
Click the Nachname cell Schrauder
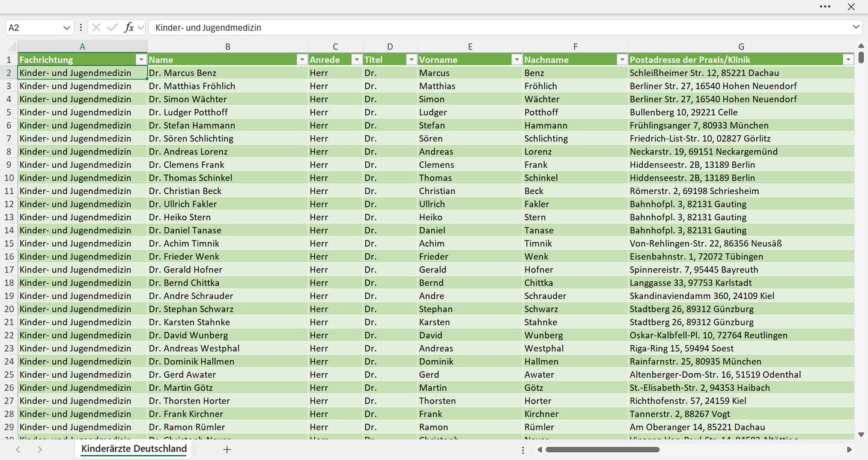(575, 296)
